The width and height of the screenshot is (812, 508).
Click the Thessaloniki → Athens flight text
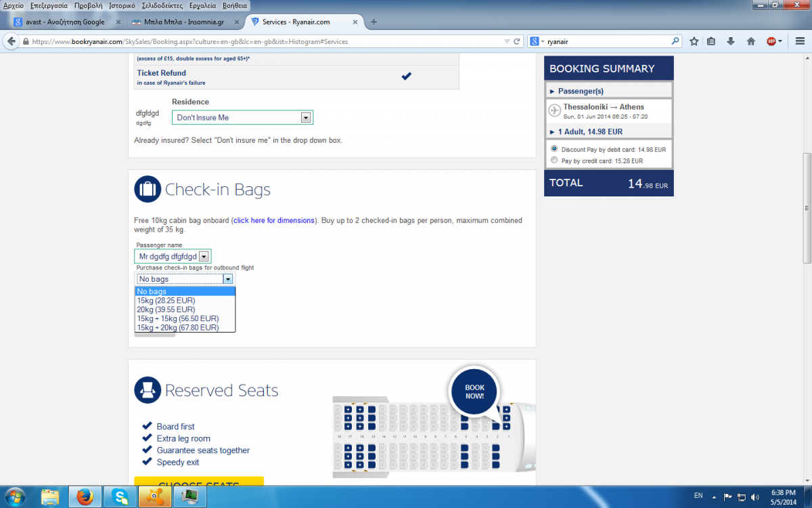tap(604, 107)
